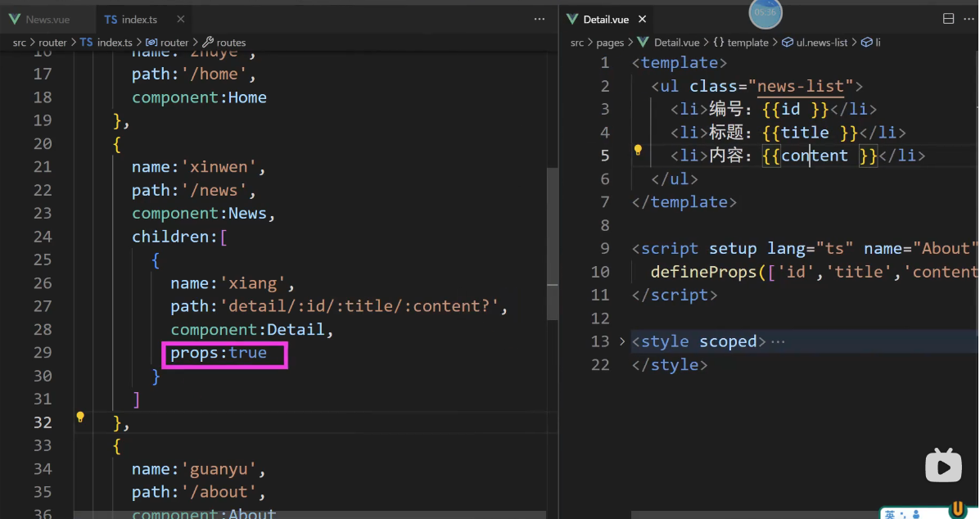Click the input method language indicator

click(x=890, y=514)
